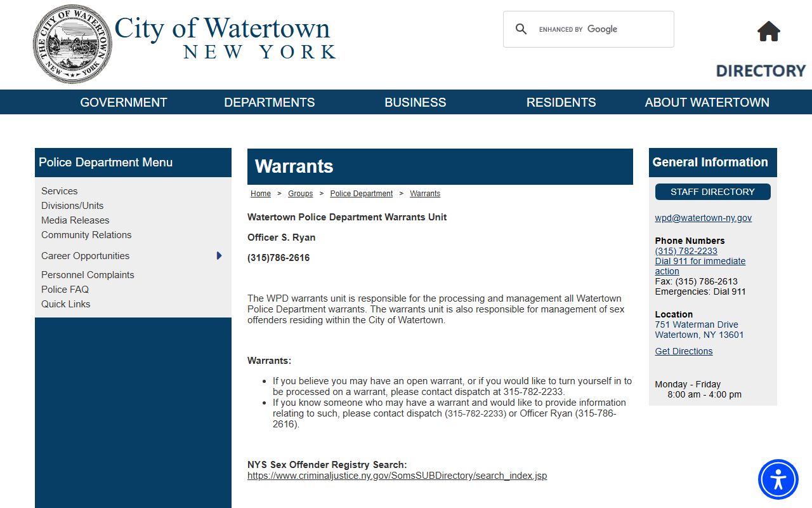Click the Home breadcrumb link
Image resolution: width=812 pixels, height=508 pixels.
pos(261,194)
